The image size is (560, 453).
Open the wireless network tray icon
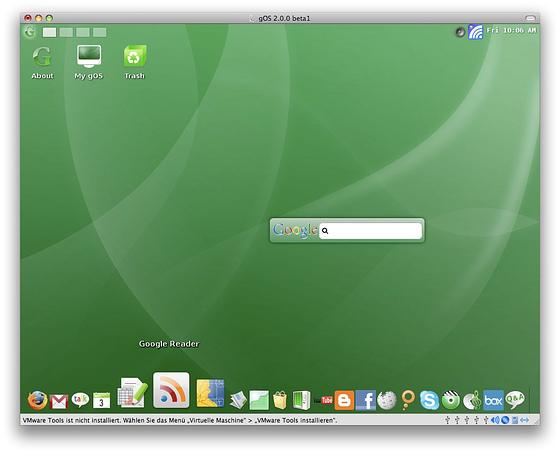(476, 32)
